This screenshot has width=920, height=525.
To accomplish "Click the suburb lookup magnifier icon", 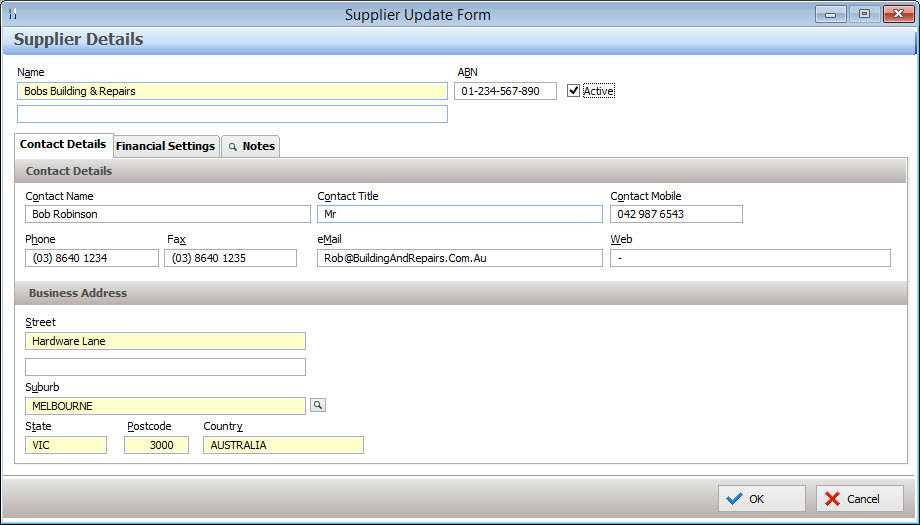I will coord(317,405).
